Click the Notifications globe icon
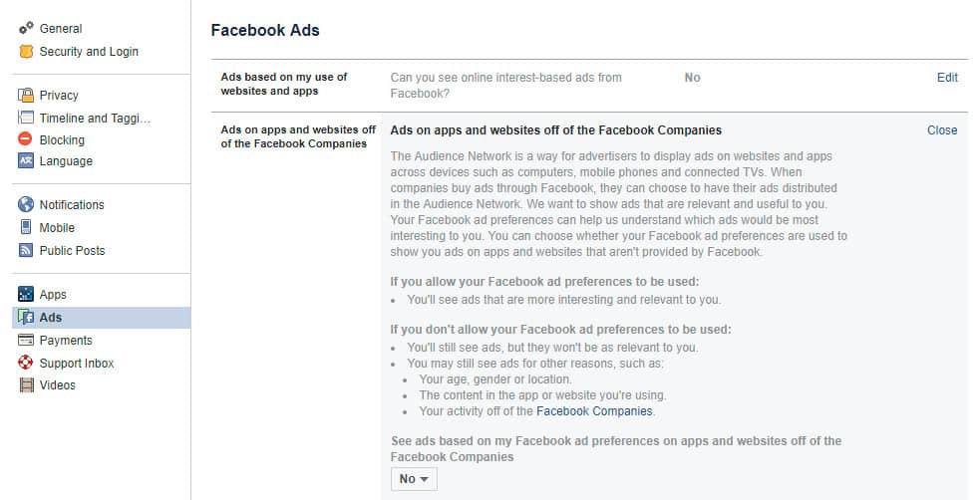 [x=26, y=205]
